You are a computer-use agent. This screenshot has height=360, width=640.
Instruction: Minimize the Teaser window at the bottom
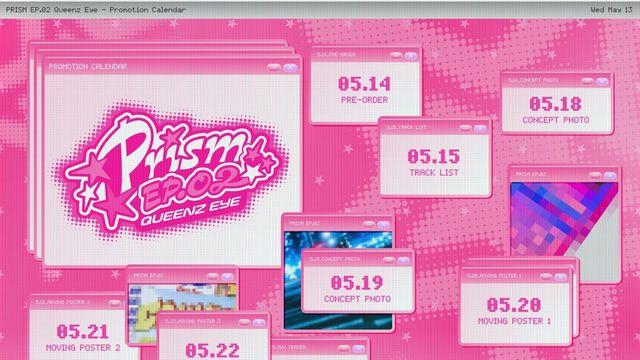click(344, 349)
